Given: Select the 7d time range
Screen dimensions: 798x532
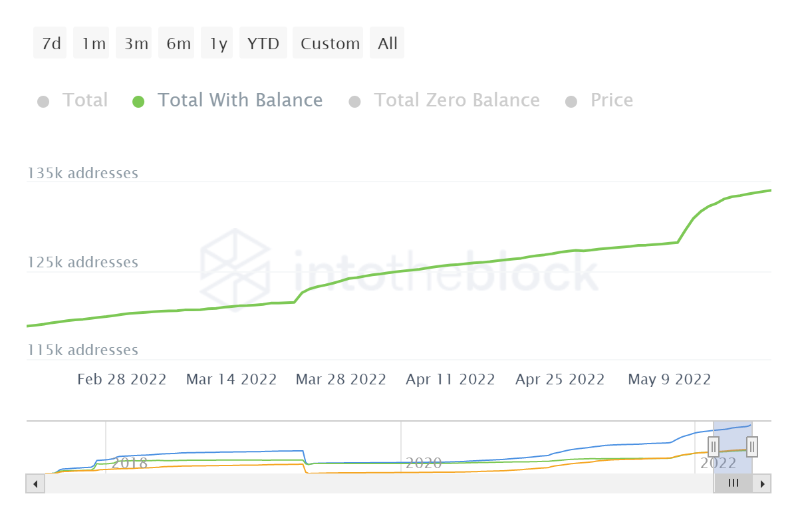Looking at the screenshot, I should click(x=51, y=44).
